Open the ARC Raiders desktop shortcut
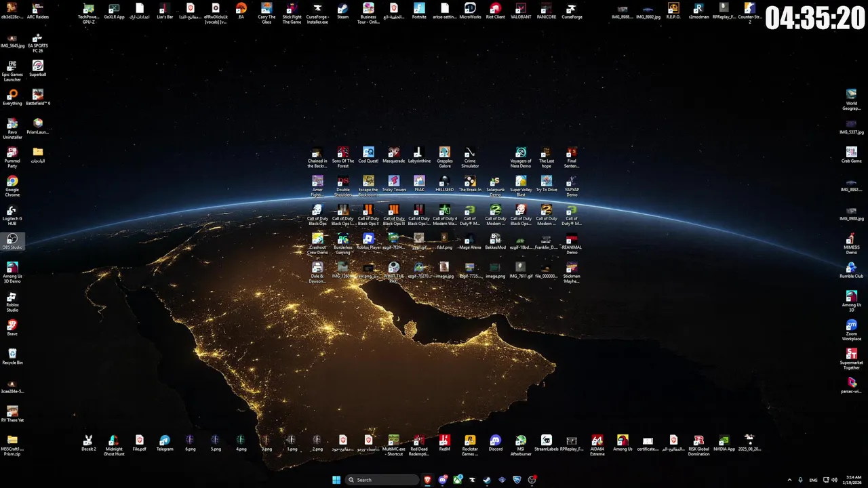The image size is (868, 488). click(38, 10)
